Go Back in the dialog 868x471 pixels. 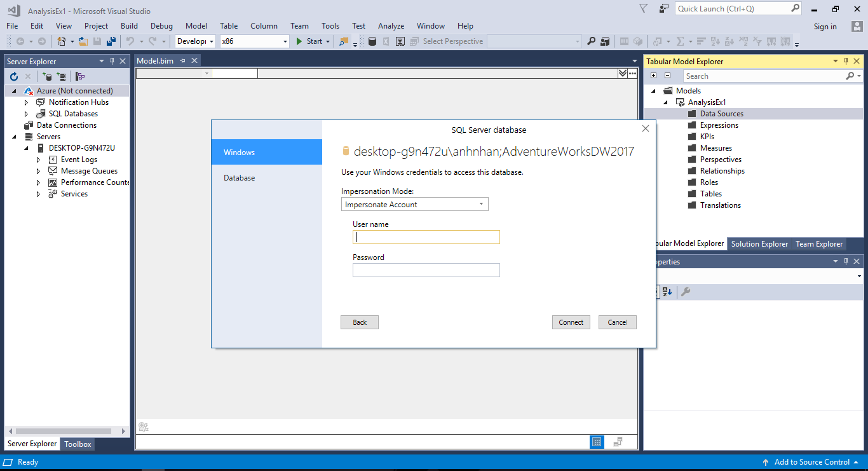click(360, 322)
